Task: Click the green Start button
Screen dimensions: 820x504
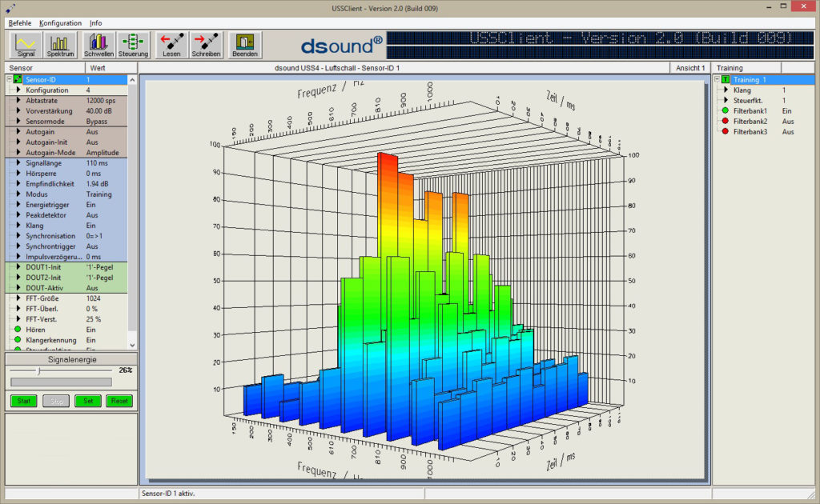Action: 24,401
